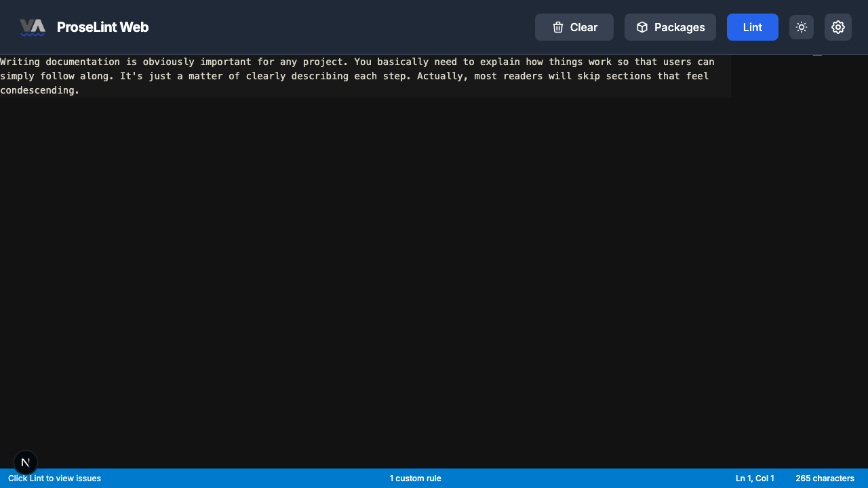Click the editor scrollbar at top right
The height and width of the screenshot is (488, 868).
[817, 54]
